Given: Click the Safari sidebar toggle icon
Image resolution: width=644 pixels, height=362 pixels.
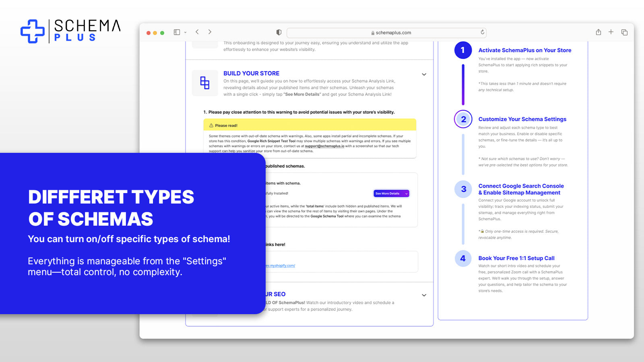Looking at the screenshot, I should pyautogui.click(x=177, y=32).
